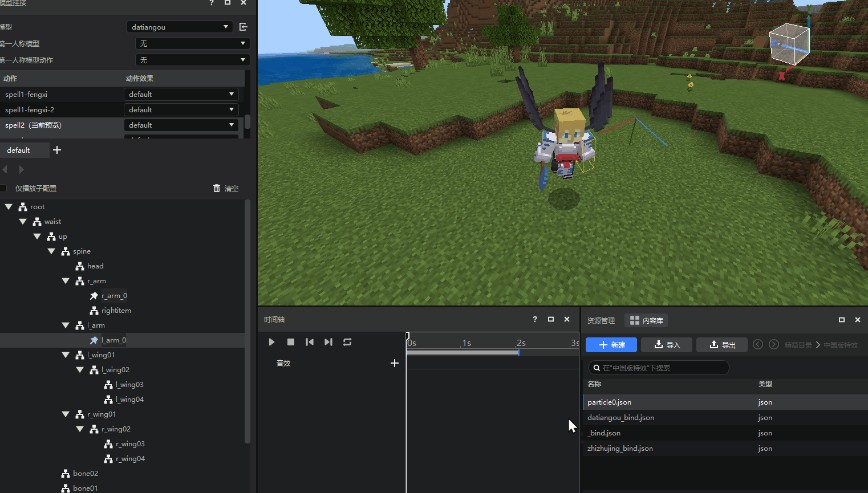Play the timeline animation
The height and width of the screenshot is (493, 868).
[x=271, y=342]
